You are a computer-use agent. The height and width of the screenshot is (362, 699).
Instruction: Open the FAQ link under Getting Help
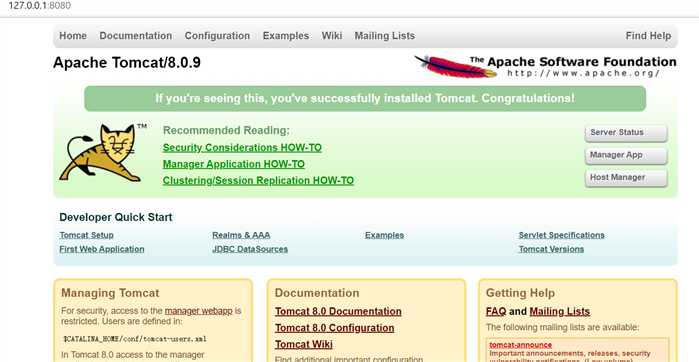496,312
